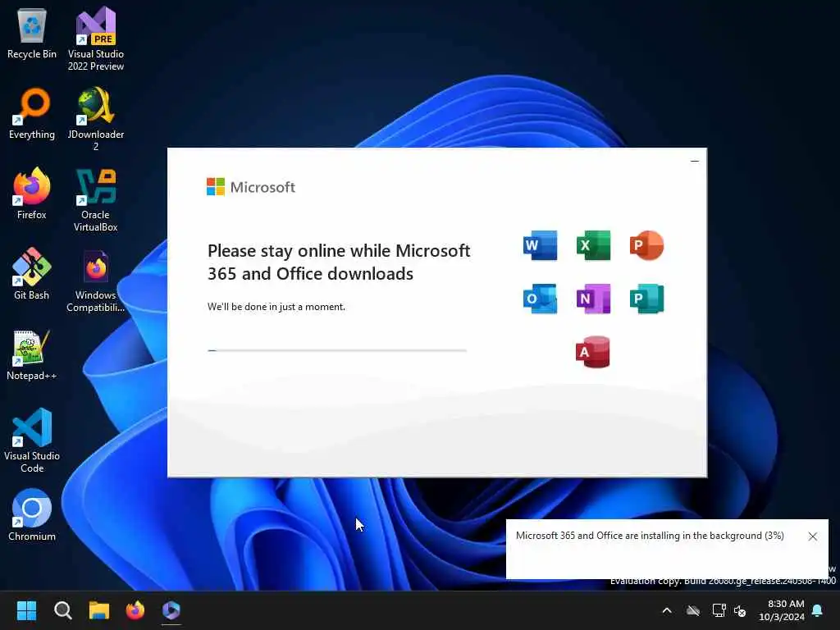Launch Visual Studio 2022 Preview shortcut

96,39
